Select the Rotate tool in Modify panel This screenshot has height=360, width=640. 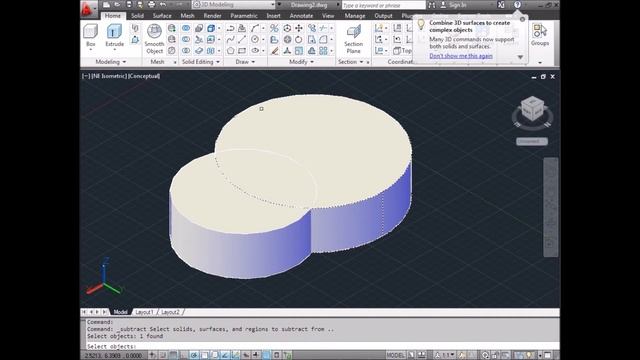coord(299,40)
